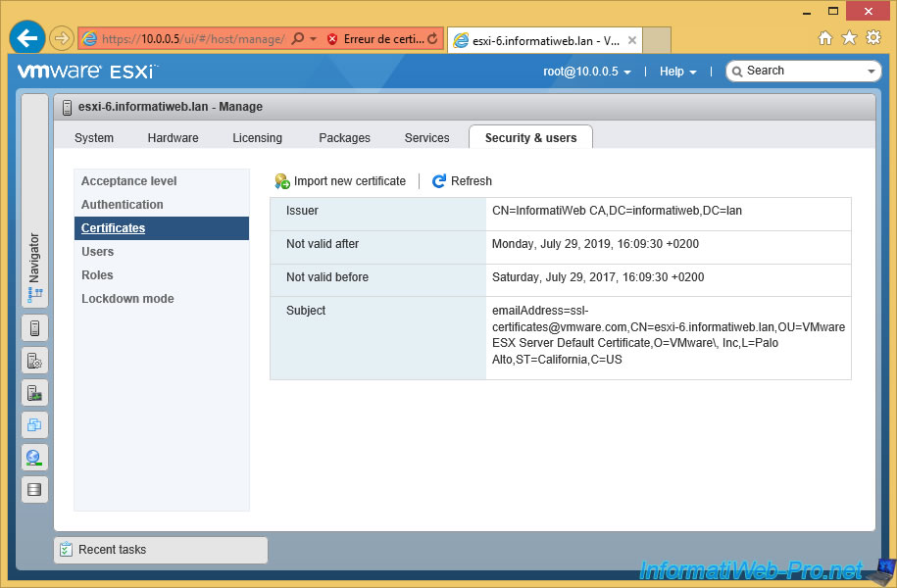The height and width of the screenshot is (588, 897).
Task: Open the Manage host navigator icon
Action: (x=34, y=361)
